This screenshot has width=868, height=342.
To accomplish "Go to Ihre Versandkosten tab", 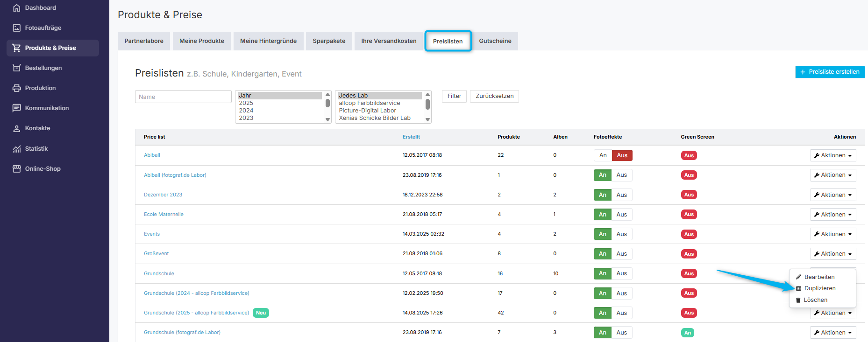I will (389, 41).
